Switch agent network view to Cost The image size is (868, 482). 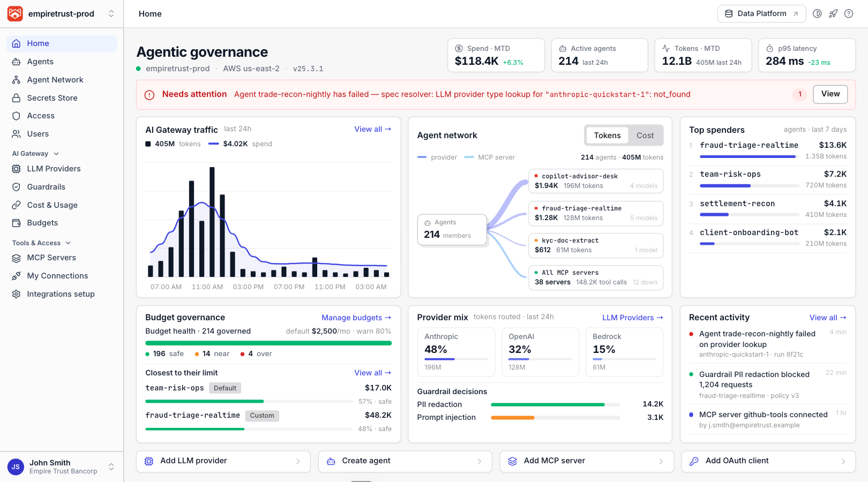(645, 135)
